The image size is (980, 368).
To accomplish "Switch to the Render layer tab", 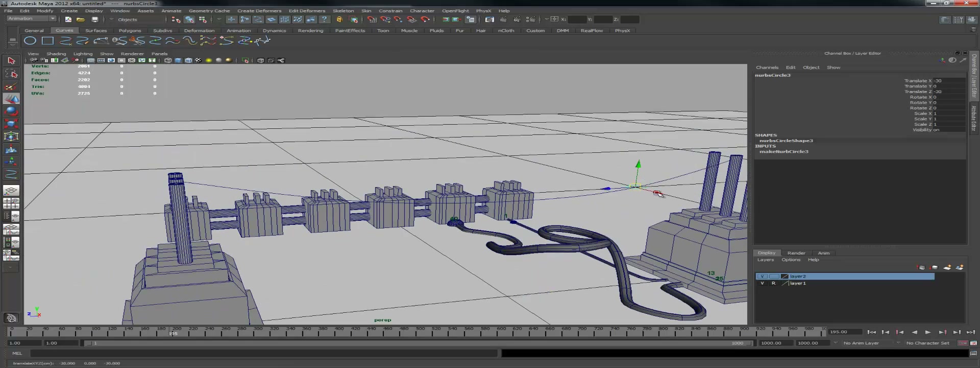I will [796, 253].
